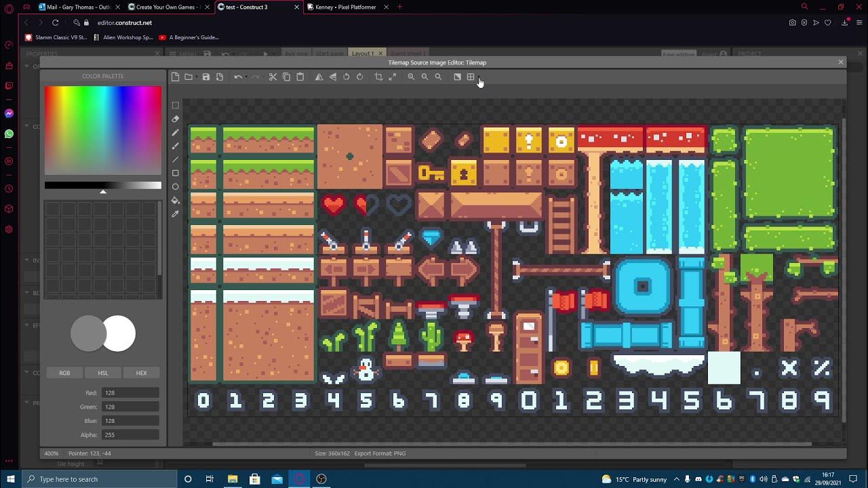Flip the image vertically

(332, 77)
